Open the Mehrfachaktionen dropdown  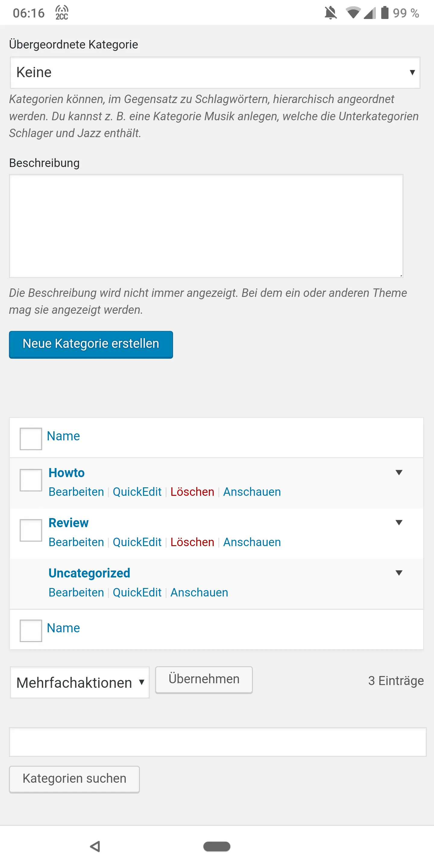[x=80, y=682]
